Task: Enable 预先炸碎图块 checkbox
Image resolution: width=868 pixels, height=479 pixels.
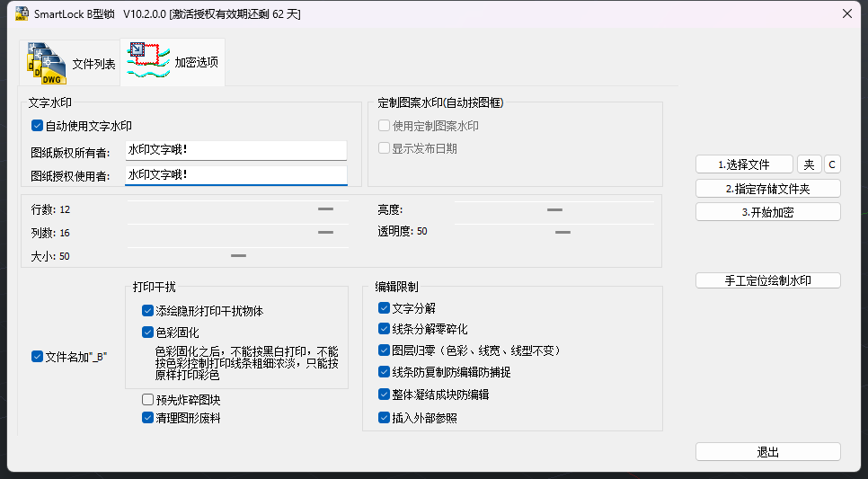Action: coord(147,399)
